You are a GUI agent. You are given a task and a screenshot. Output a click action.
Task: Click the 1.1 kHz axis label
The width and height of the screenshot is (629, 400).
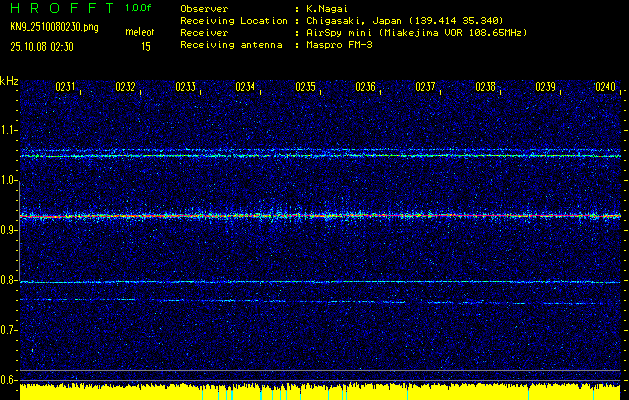point(9,130)
